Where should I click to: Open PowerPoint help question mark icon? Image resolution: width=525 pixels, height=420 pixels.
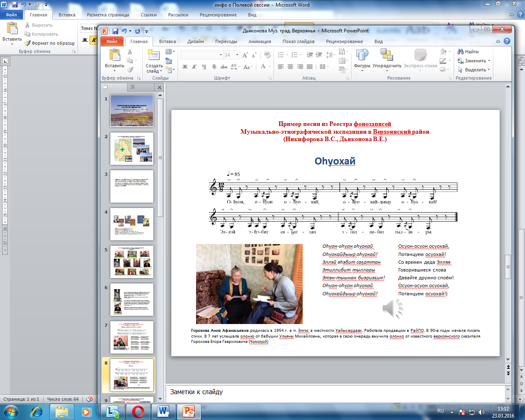pos(507,41)
